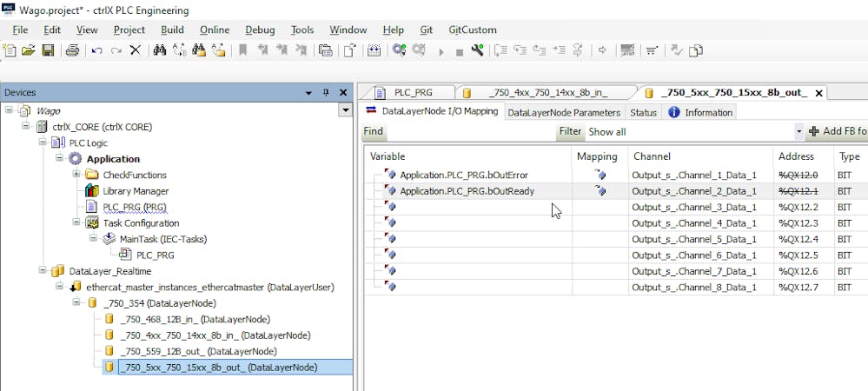Save the project with floppy disk icon
The height and width of the screenshot is (391, 868).
pyautogui.click(x=48, y=50)
